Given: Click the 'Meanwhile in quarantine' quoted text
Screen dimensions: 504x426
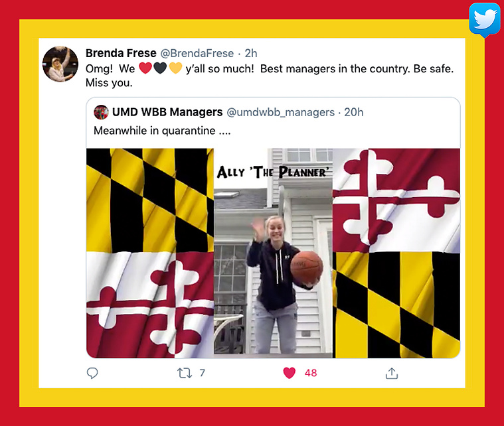Looking at the screenshot, I should (x=162, y=131).
